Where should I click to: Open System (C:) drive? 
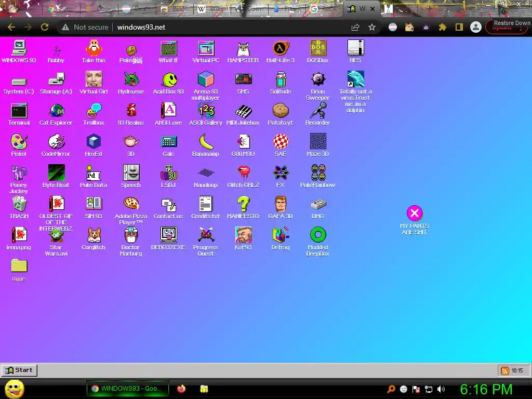(19, 82)
